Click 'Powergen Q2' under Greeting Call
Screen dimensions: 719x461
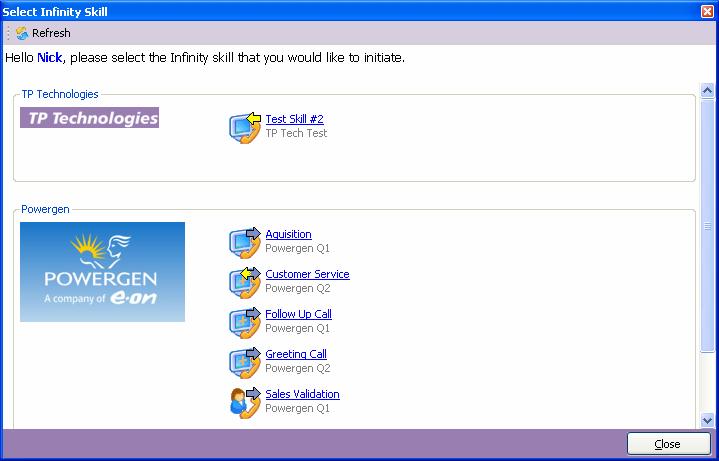tap(298, 368)
